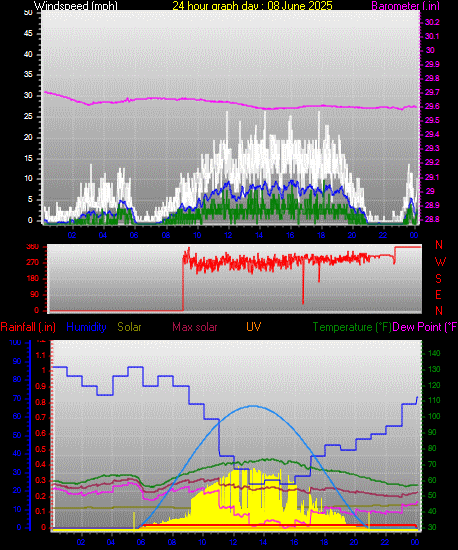Select the 'Rainfall (.in)' legend label
Screen dimensions: 458x550
[x=28, y=327]
